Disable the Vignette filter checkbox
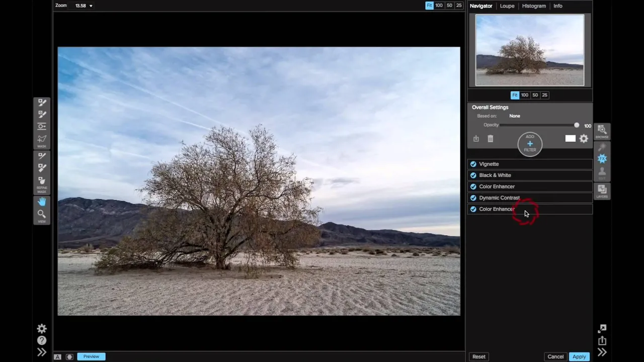Image resolution: width=644 pixels, height=362 pixels. [x=473, y=164]
